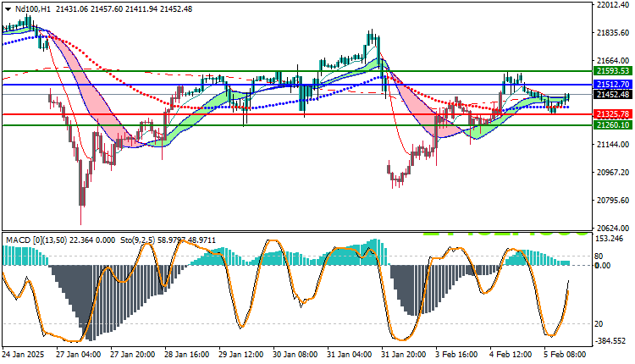Click the 4 Feb 12:00 time label
The width and height of the screenshot is (635, 364).
point(511,355)
